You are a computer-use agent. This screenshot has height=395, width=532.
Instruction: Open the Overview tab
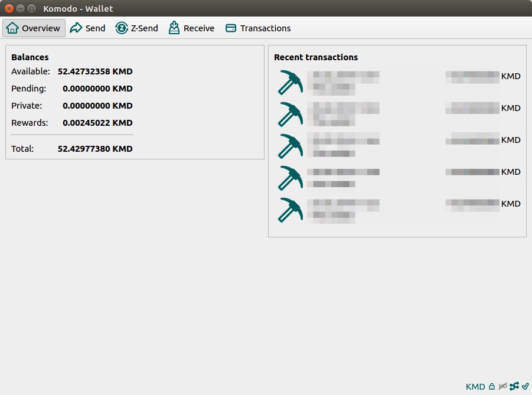pyautogui.click(x=34, y=28)
